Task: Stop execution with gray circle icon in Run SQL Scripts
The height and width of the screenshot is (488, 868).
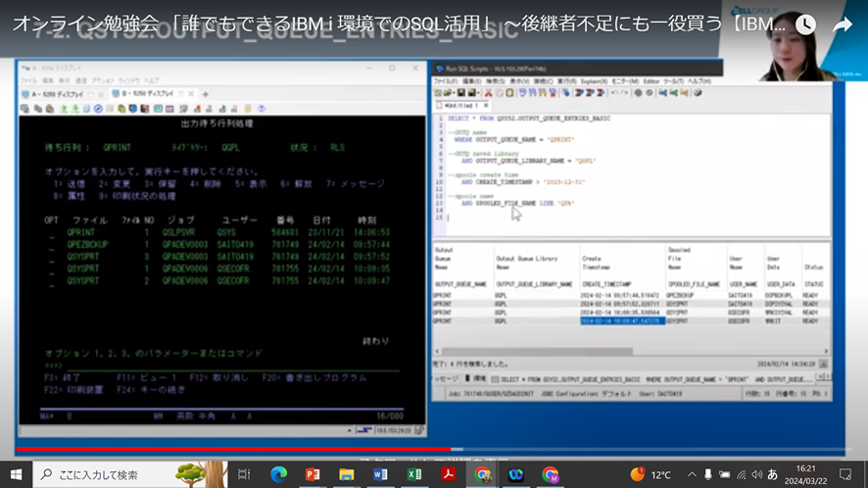Action: click(x=639, y=93)
